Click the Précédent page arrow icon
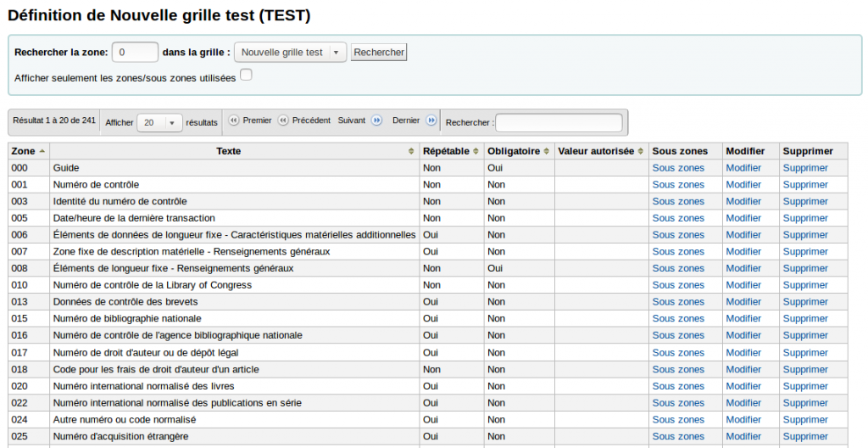The width and height of the screenshot is (868, 448). tap(283, 120)
